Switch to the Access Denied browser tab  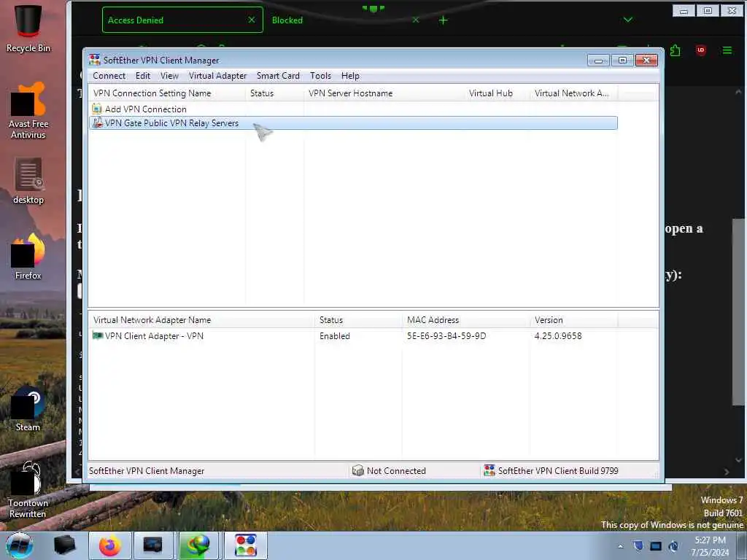point(182,20)
